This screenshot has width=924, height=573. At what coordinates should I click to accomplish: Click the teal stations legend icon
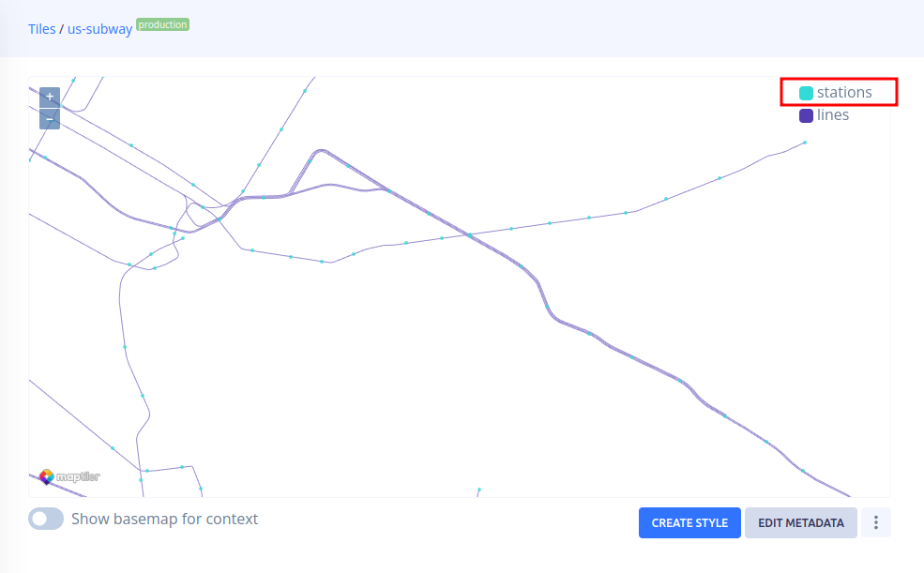click(806, 93)
